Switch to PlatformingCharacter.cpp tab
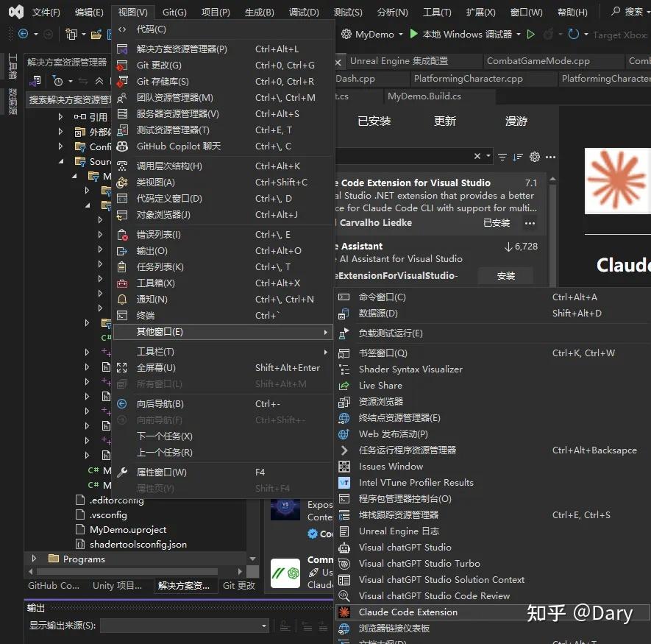 pos(469,79)
